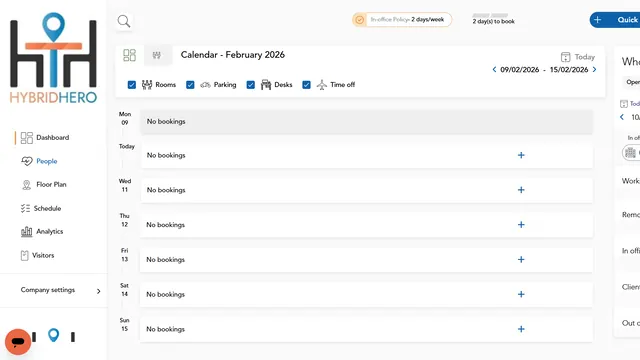Screen dimensions: 640x360
Task: Click the Floor Plan pin icon
Action: tap(27, 185)
